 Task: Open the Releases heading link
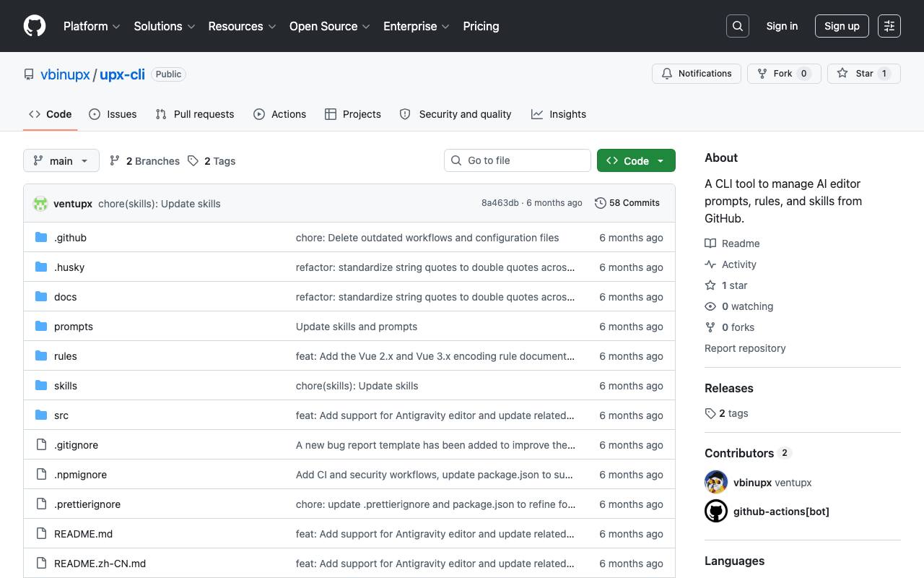[x=729, y=388]
